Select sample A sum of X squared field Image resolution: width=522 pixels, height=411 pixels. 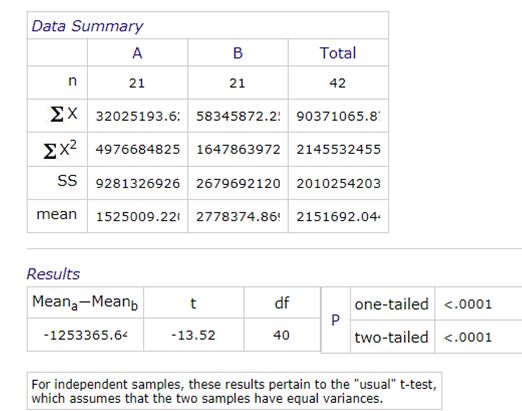click(138, 149)
